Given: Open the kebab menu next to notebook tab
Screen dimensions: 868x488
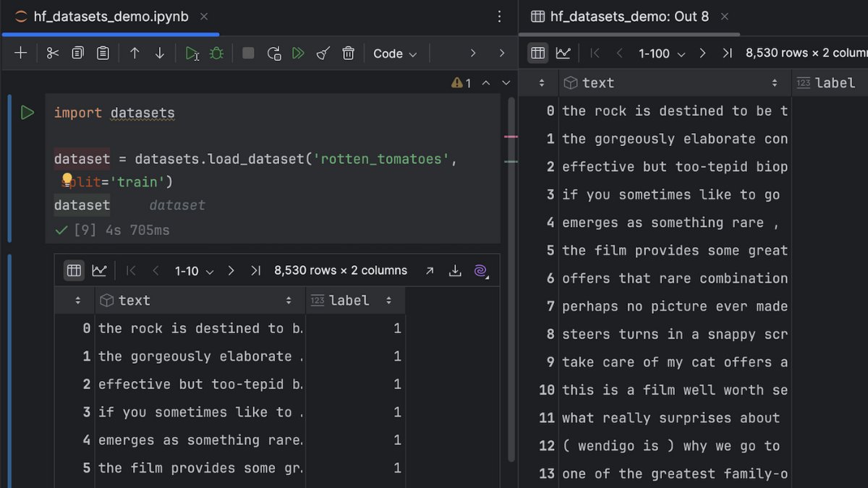Looking at the screenshot, I should tap(499, 16).
